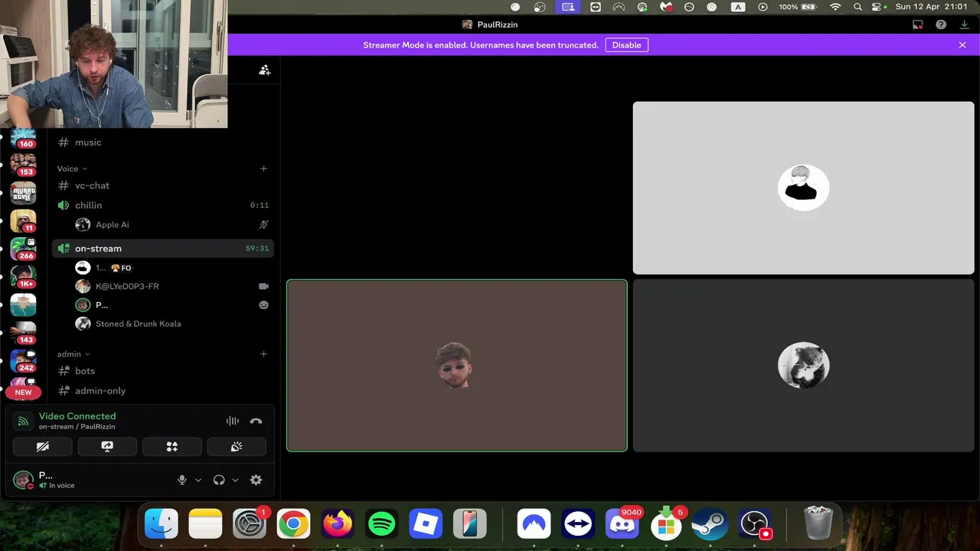This screenshot has width=980, height=551.
Task: Open TeamViewer from the Dock
Action: click(x=578, y=524)
